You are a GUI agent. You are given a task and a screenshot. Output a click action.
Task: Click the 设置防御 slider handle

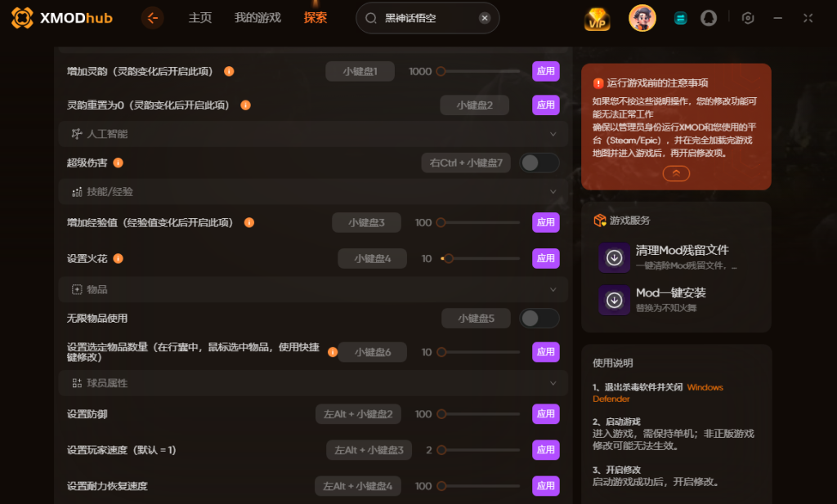[441, 414]
